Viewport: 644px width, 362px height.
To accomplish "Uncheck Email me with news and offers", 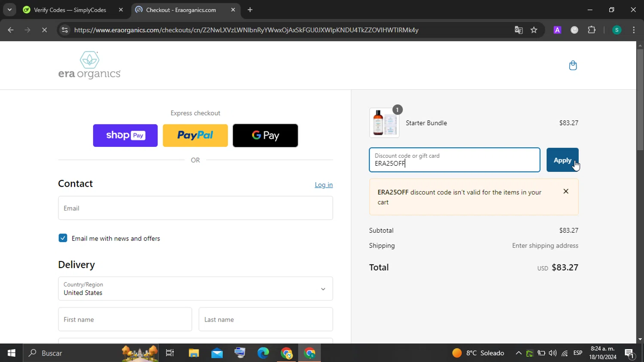I will pos(63,238).
